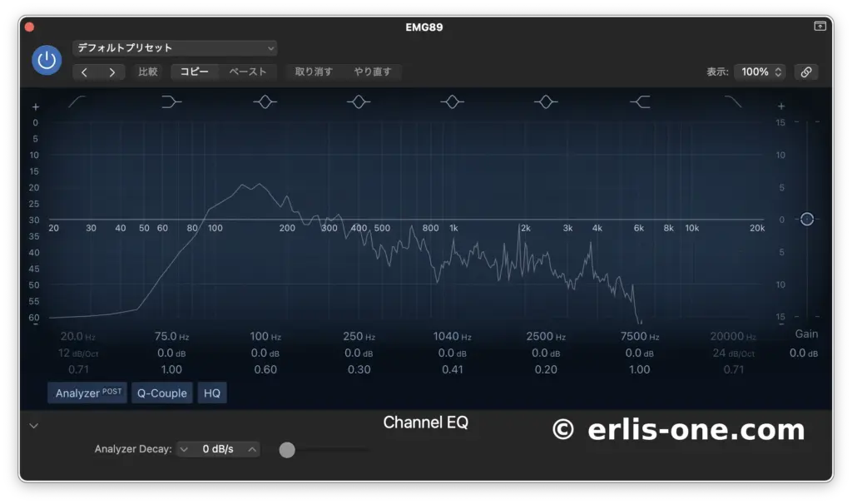Viewport: 852px width, 504px height.
Task: Toggle the Analyzer POST button
Action: [87, 393]
